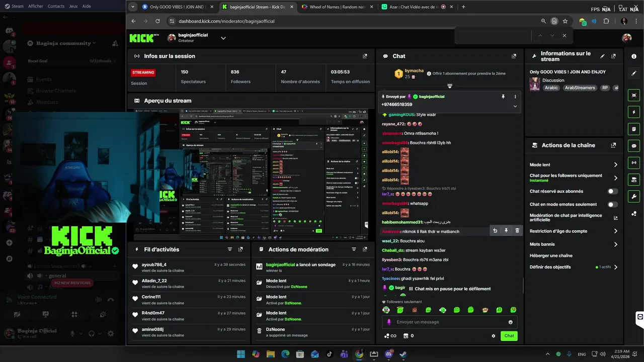The image size is (644, 362).
Task: Open Afficher menu in Steam window
Action: (x=36, y=6)
